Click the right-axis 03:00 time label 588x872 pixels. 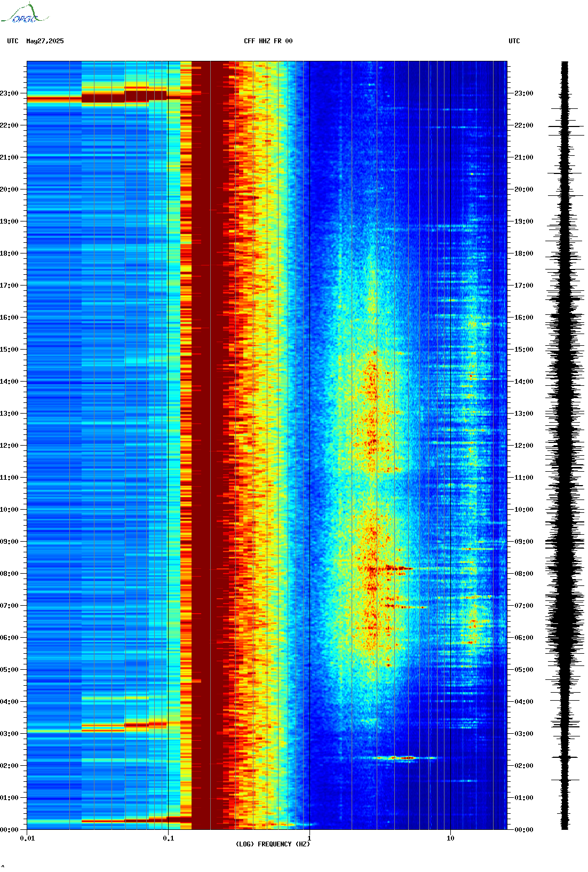(524, 734)
